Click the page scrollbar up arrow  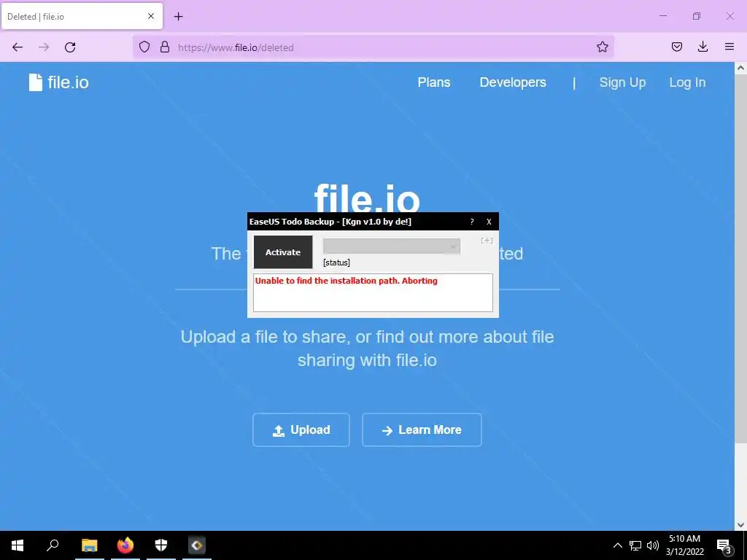click(x=740, y=68)
